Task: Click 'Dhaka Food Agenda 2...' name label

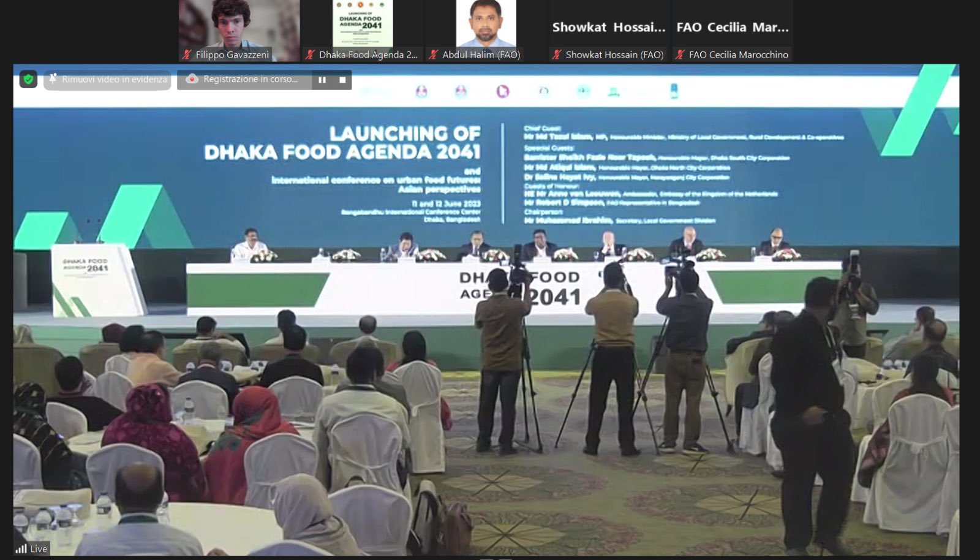Action: 368,55
